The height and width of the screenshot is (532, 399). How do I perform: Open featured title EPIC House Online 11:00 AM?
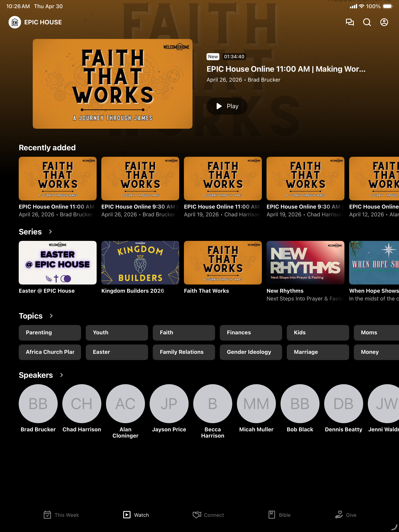pyautogui.click(x=286, y=69)
